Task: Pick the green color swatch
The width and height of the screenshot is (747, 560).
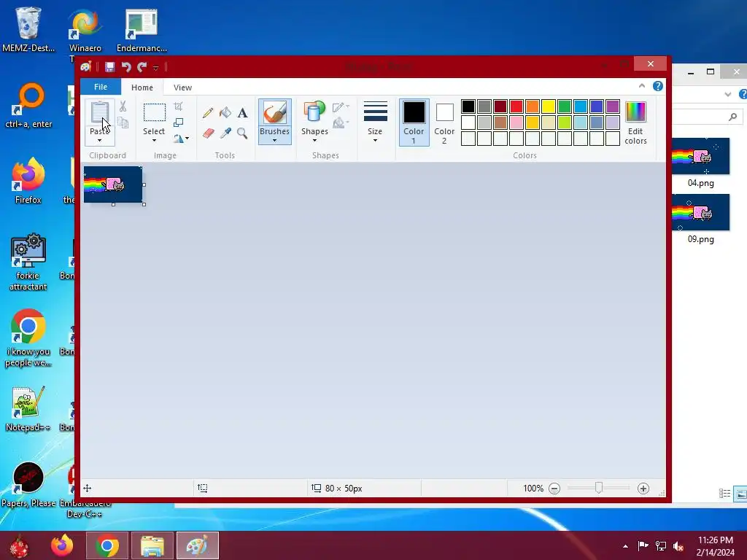Action: 565,106
